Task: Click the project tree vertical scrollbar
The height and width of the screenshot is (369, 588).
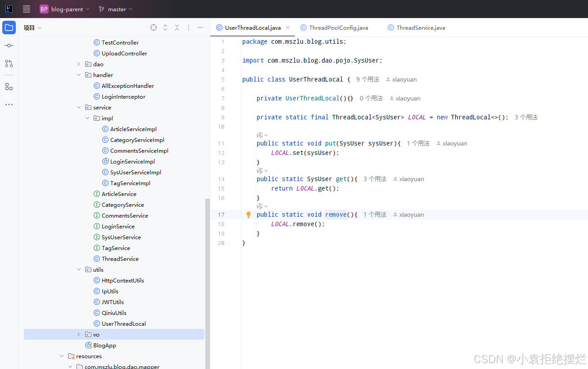Action: [x=208, y=284]
